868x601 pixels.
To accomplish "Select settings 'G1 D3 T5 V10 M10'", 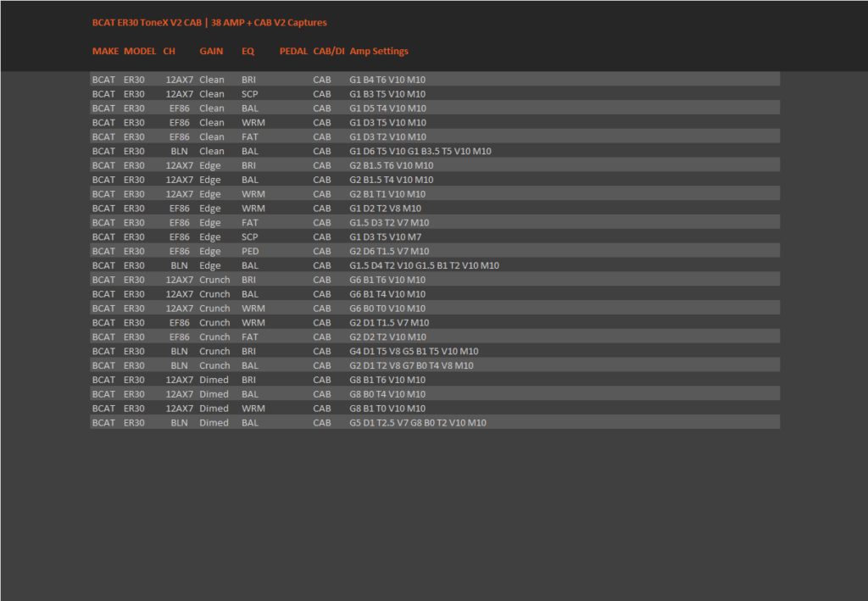I will (x=387, y=123).
